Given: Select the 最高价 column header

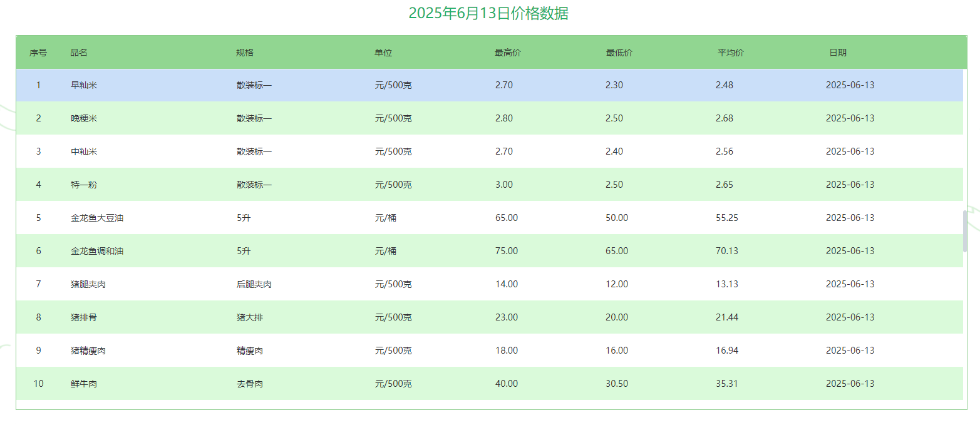Looking at the screenshot, I should [x=508, y=53].
